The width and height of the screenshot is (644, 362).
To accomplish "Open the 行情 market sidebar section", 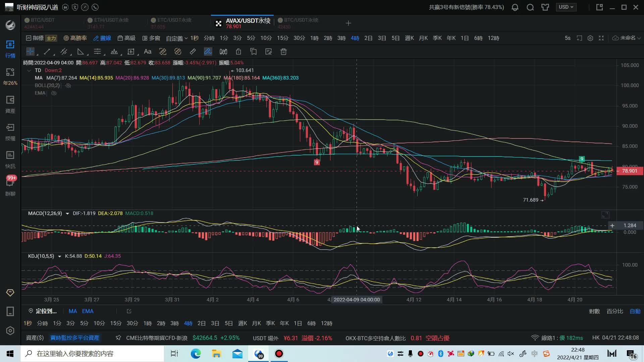I will pos(10,49).
